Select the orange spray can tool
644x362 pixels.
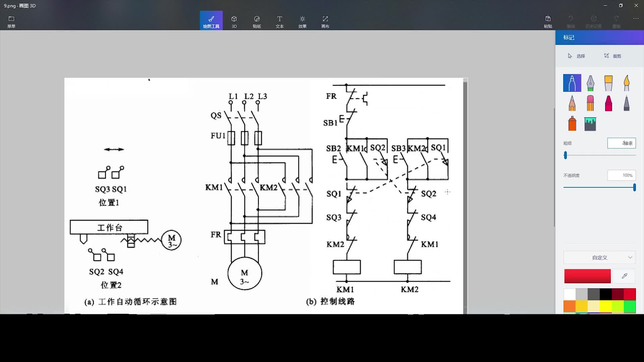572,123
